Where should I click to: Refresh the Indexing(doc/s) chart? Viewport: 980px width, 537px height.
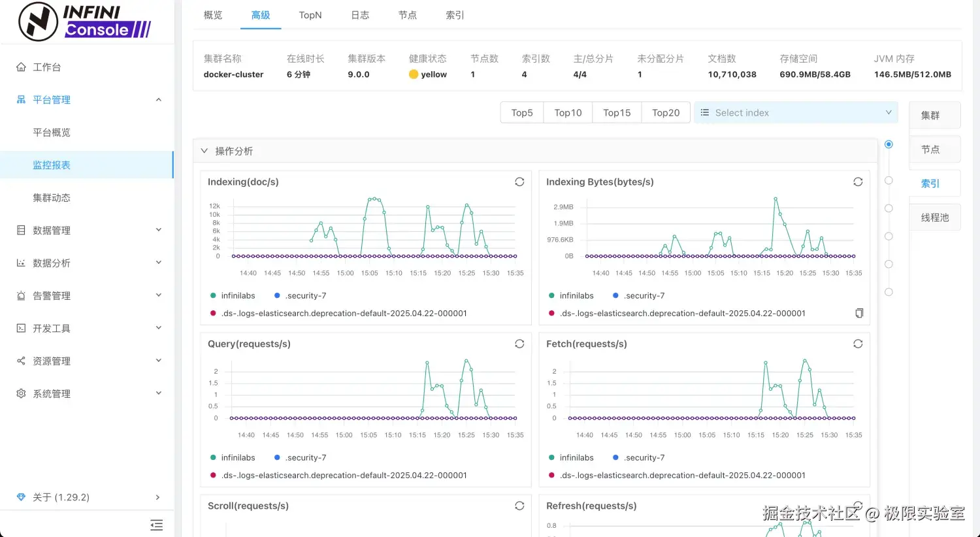[x=519, y=182]
